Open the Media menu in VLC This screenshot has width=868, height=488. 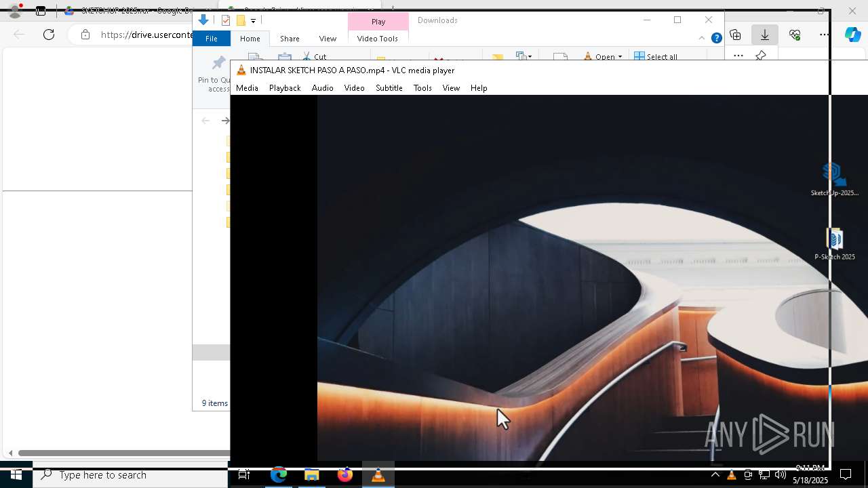[247, 88]
